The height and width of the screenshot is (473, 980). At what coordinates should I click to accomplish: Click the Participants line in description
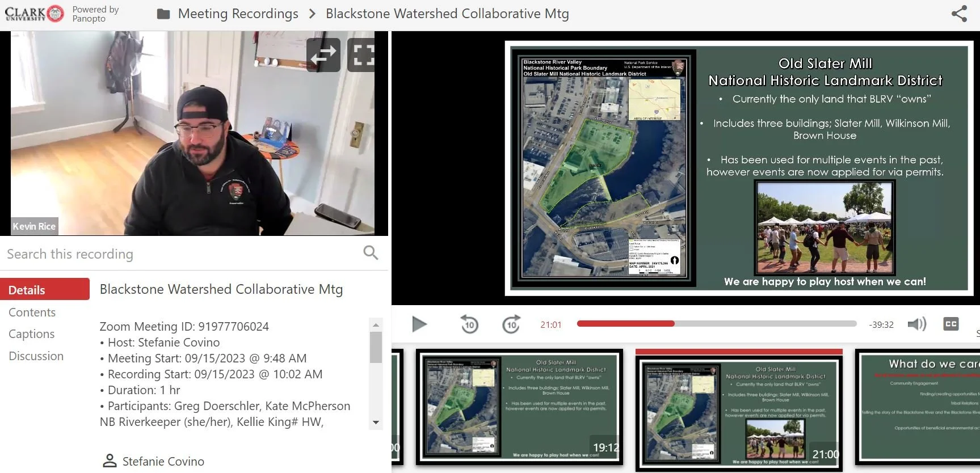[x=225, y=414]
